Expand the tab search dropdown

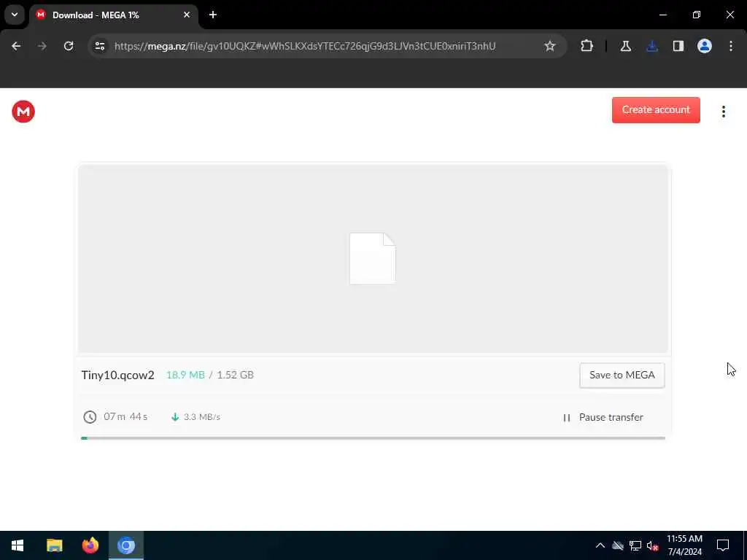[x=15, y=15]
